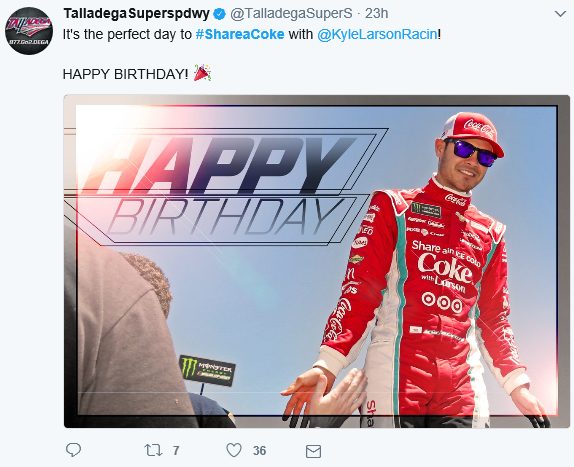Open the TalladegaSuperspdwy display name
This screenshot has width=574, height=467.
tap(137, 14)
